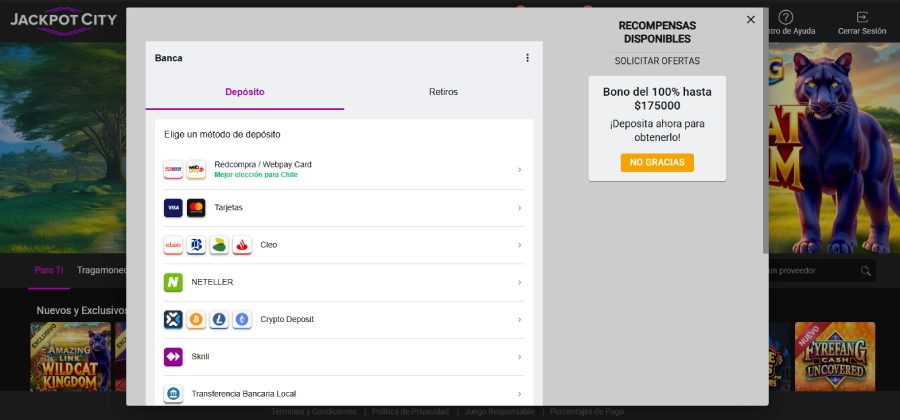The height and width of the screenshot is (420, 900).
Task: Open the Lyrefang Cash Uncovered game thumbnail
Action: tap(834, 356)
